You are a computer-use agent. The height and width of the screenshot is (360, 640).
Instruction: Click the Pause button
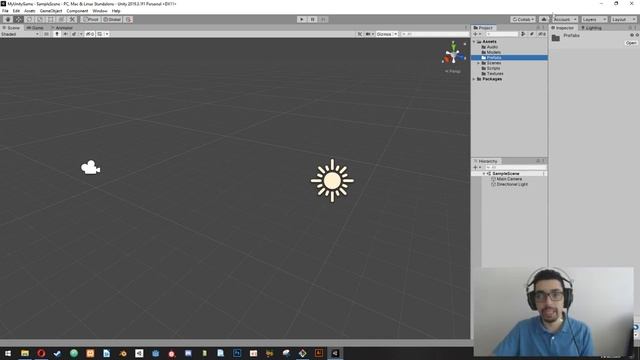(x=312, y=19)
